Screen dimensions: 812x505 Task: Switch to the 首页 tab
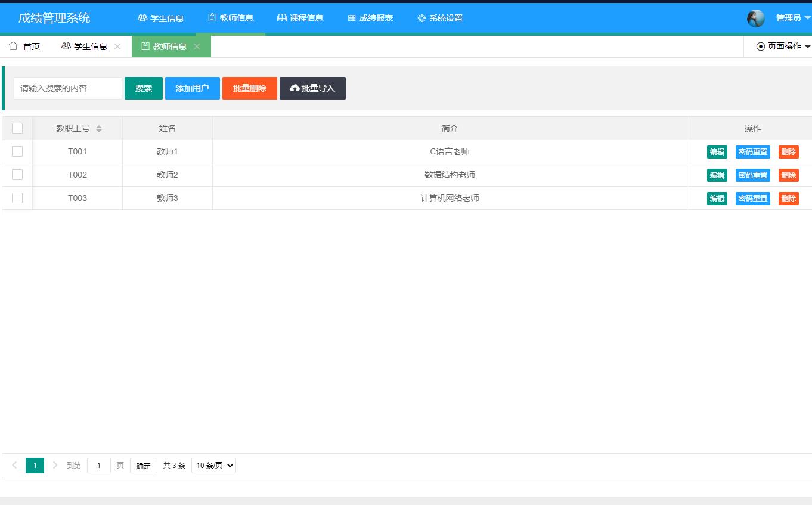pos(29,45)
